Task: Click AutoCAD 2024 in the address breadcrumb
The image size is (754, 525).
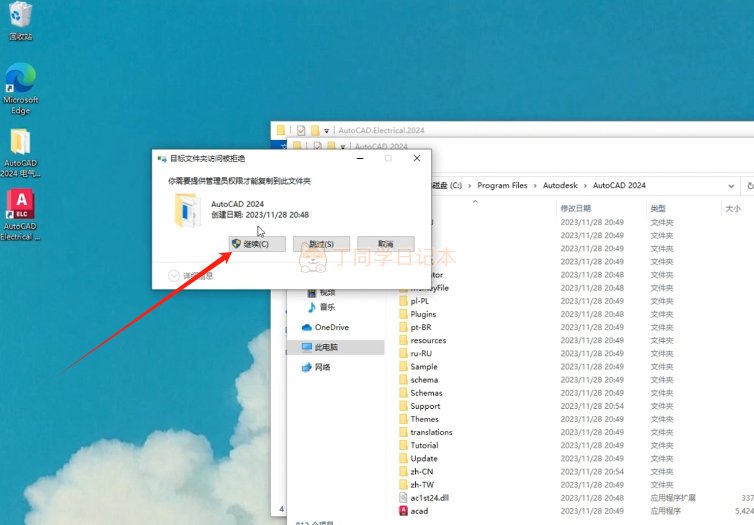Action: [619, 186]
